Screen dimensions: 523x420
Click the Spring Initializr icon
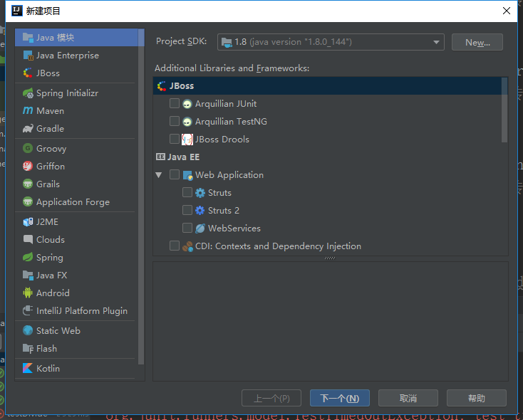click(28, 93)
